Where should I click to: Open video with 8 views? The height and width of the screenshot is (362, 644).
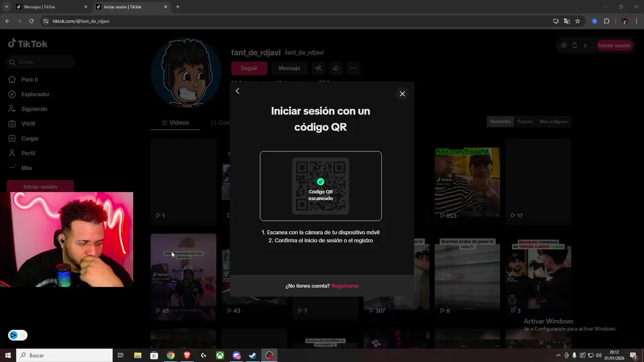pyautogui.click(x=467, y=277)
